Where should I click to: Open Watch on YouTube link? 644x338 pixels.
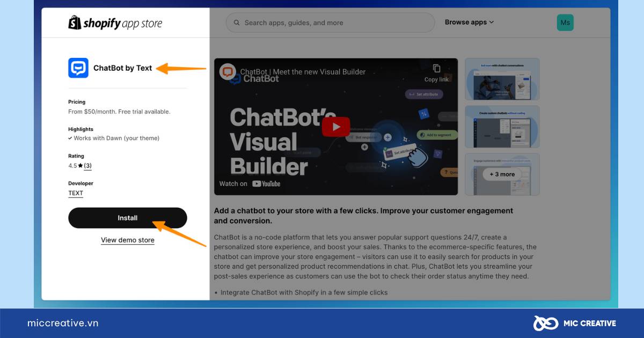pyautogui.click(x=250, y=183)
